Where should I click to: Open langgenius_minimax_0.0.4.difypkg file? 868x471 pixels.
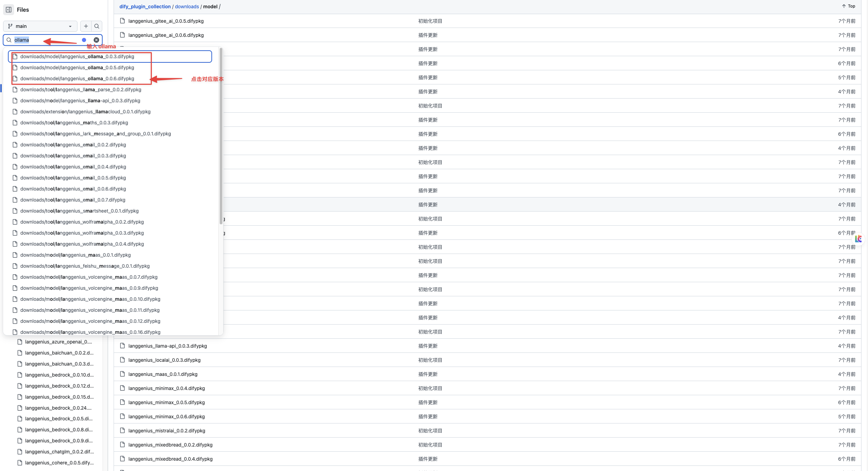coord(167,388)
